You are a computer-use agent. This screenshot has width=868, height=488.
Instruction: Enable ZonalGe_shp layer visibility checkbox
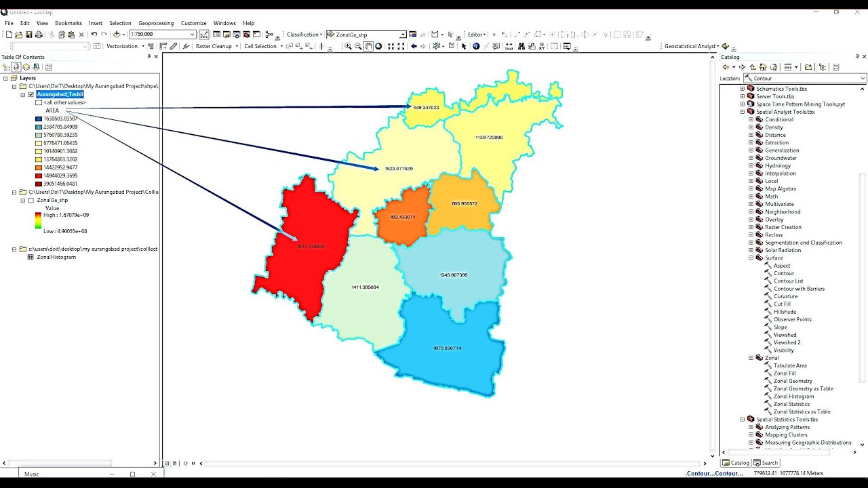tap(31, 200)
